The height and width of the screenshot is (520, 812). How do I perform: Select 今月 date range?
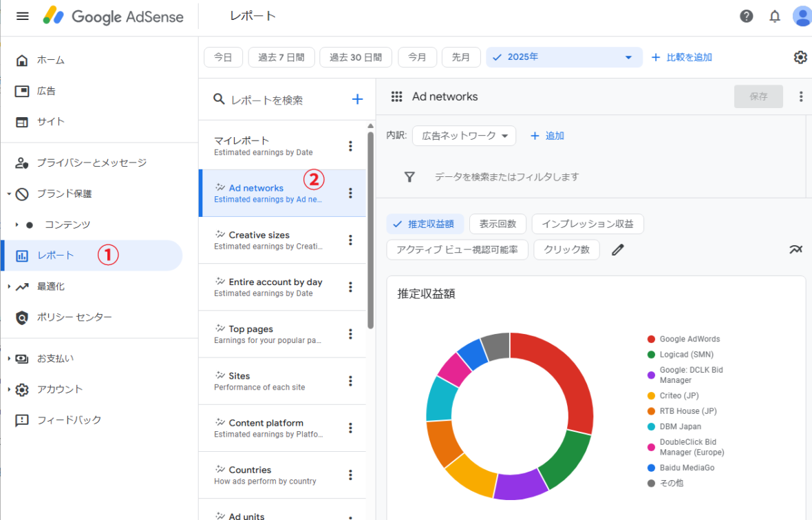tap(418, 57)
